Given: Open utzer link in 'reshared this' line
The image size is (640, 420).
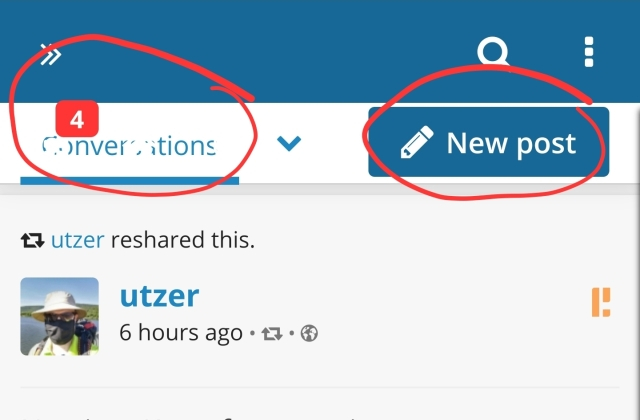Looking at the screenshot, I should pyautogui.click(x=78, y=240).
